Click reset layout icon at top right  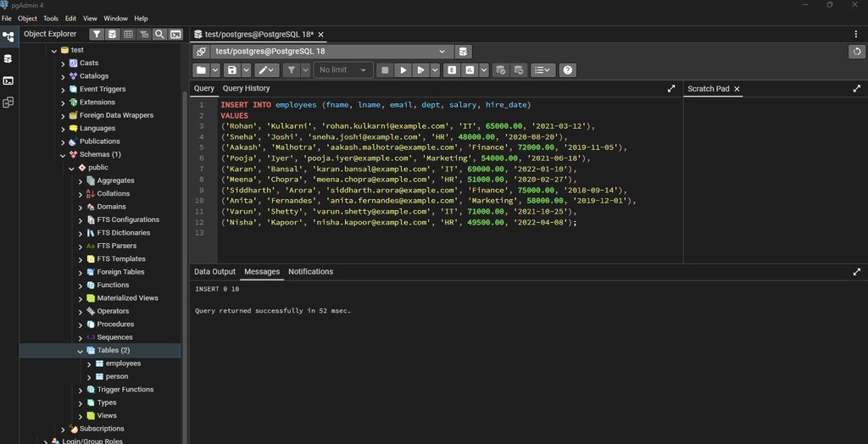pos(857,52)
